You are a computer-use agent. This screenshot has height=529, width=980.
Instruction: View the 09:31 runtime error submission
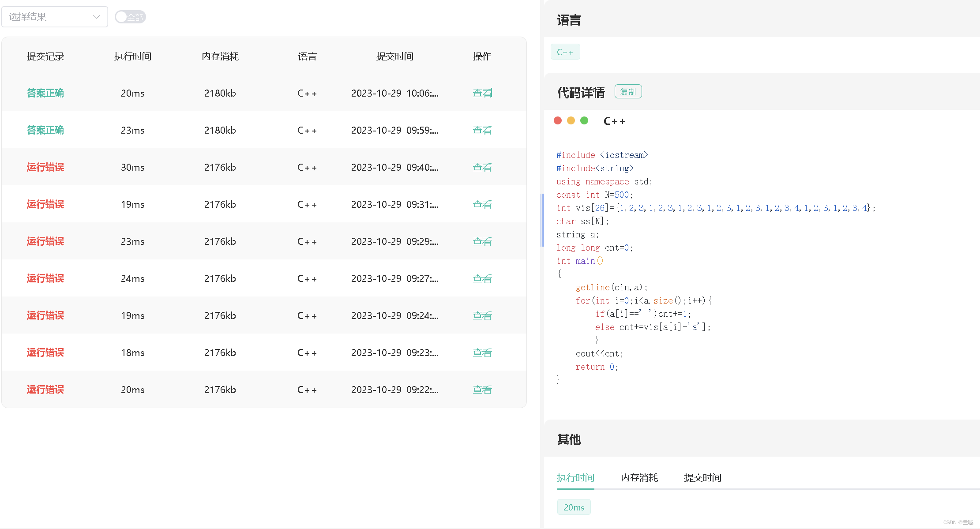coord(482,204)
